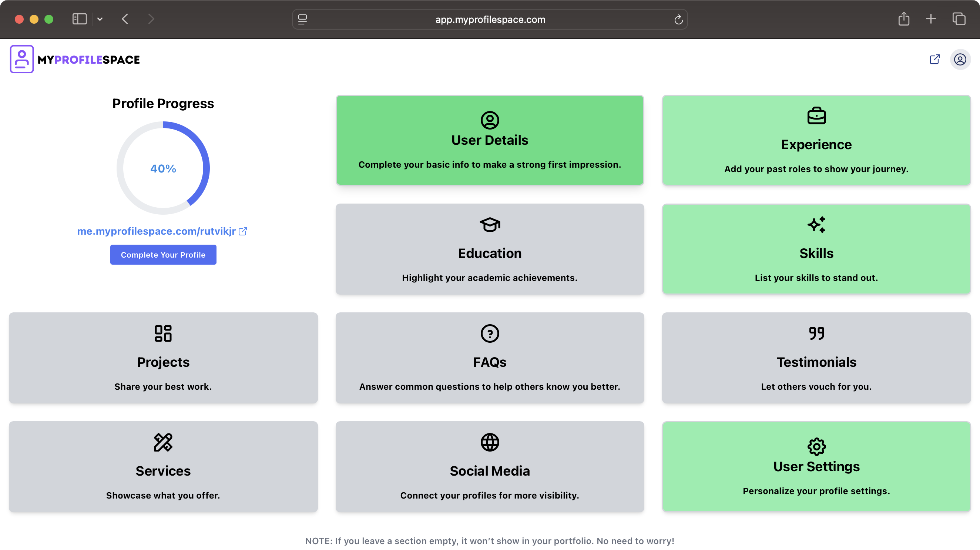This screenshot has height=550, width=980.
Task: Click the Projects grid icon
Action: [163, 333]
